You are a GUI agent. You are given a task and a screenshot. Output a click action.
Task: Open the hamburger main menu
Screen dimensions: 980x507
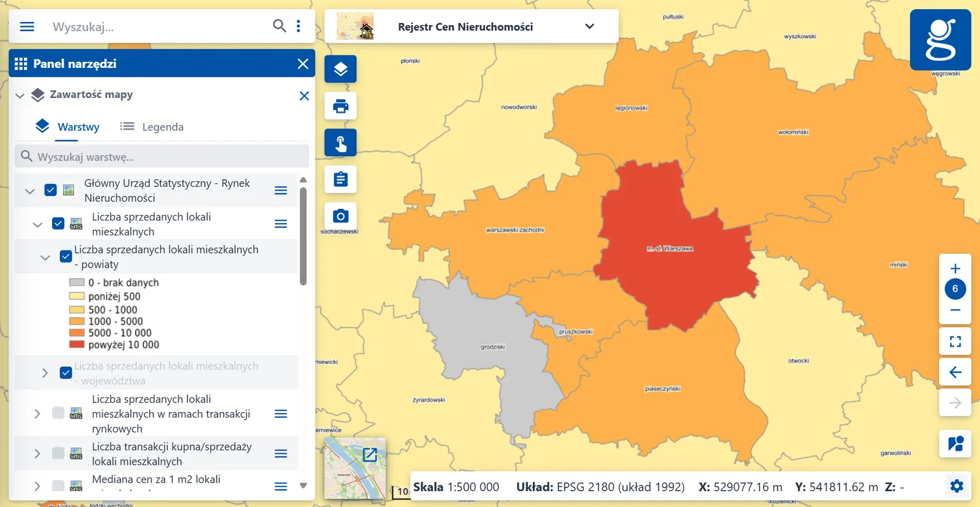point(27,26)
